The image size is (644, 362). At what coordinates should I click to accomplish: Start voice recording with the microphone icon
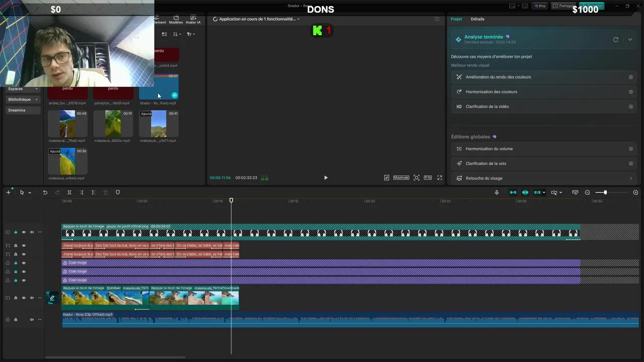[497, 193]
